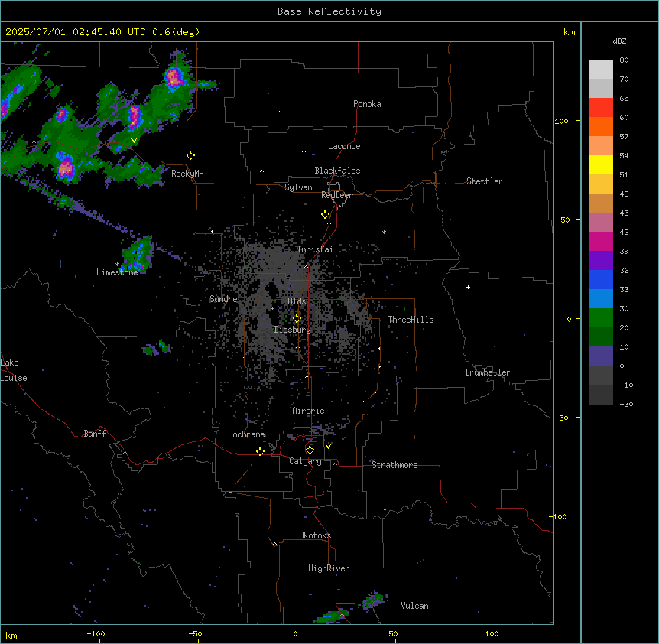Click the Airdrie city label

(x=309, y=411)
